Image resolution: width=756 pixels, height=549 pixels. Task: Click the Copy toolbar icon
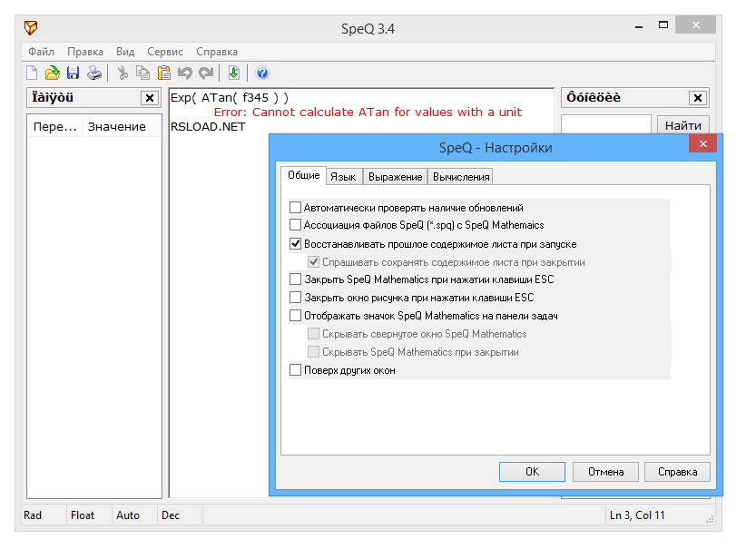pyautogui.click(x=142, y=73)
